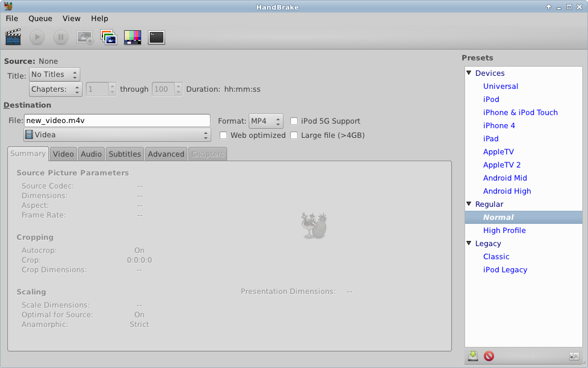Open the Chapters range type dropdown
This screenshot has width=588, height=368.
pyautogui.click(x=56, y=89)
